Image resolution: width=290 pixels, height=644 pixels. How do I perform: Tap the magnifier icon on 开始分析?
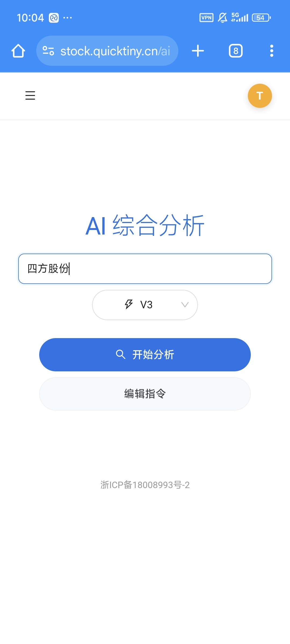[x=121, y=354]
